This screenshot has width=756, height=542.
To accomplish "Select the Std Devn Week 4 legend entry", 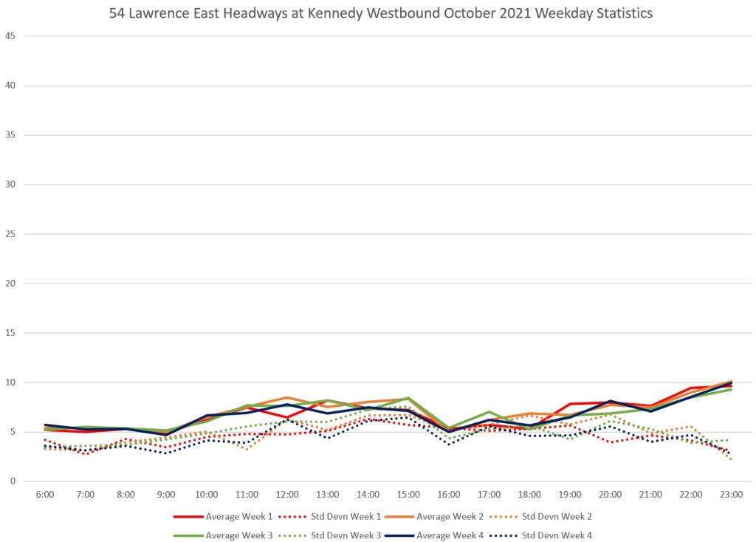I will tap(556, 535).
